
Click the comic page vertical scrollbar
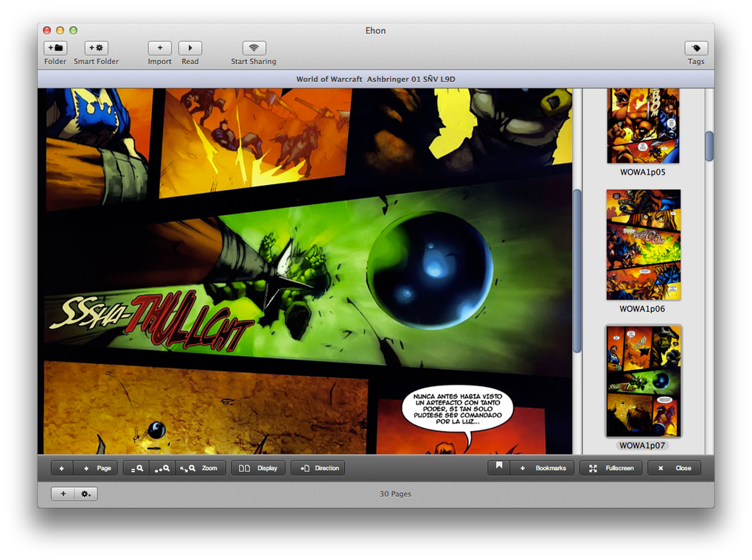(x=577, y=271)
